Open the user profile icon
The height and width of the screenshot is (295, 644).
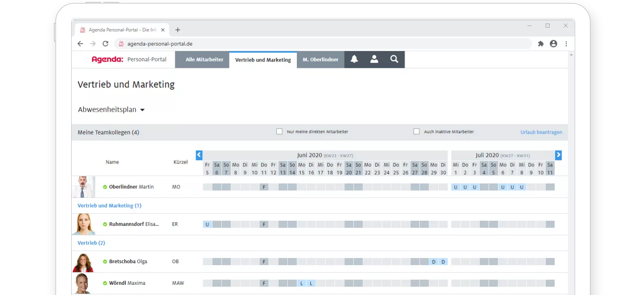(x=374, y=59)
